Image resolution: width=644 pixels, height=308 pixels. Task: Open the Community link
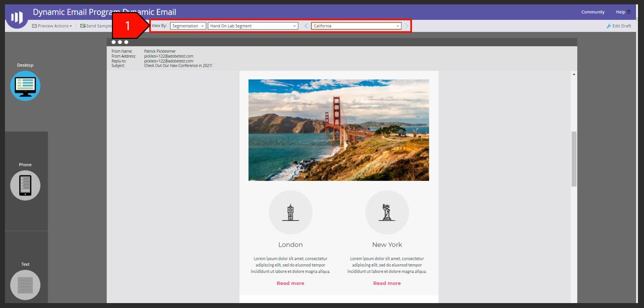tap(592, 12)
